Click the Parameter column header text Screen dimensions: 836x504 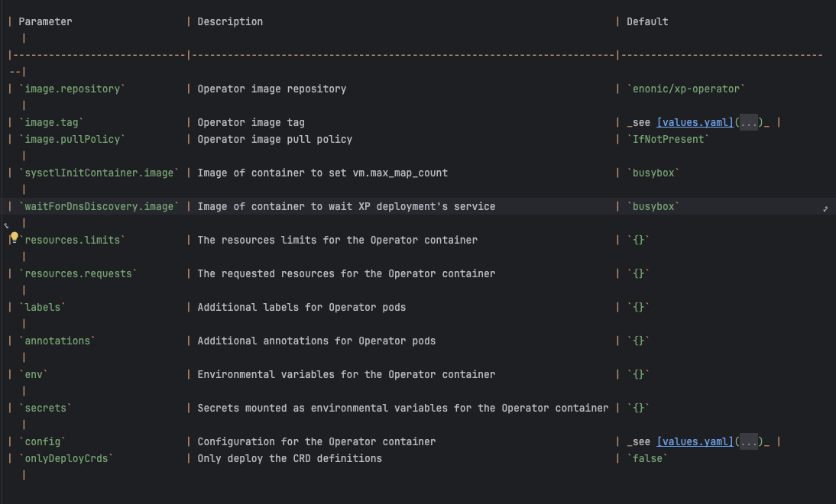pyautogui.click(x=45, y=22)
